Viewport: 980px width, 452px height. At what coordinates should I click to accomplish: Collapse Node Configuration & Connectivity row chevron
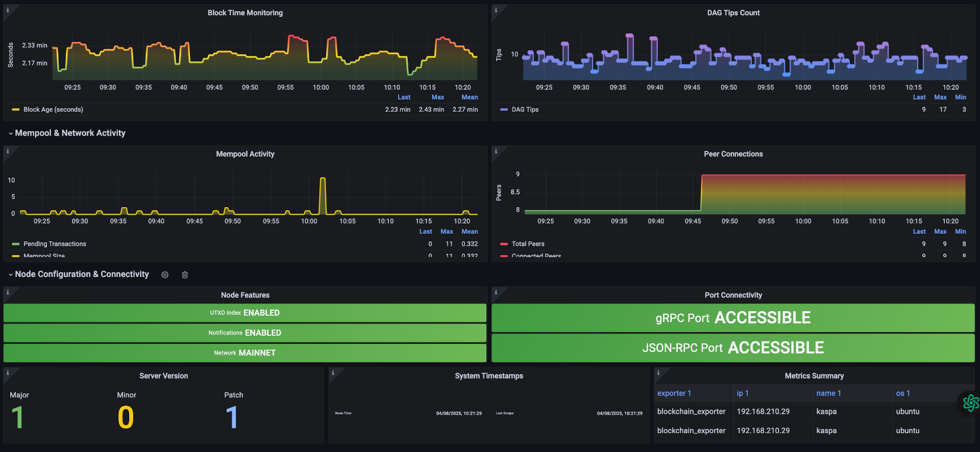pos(11,274)
